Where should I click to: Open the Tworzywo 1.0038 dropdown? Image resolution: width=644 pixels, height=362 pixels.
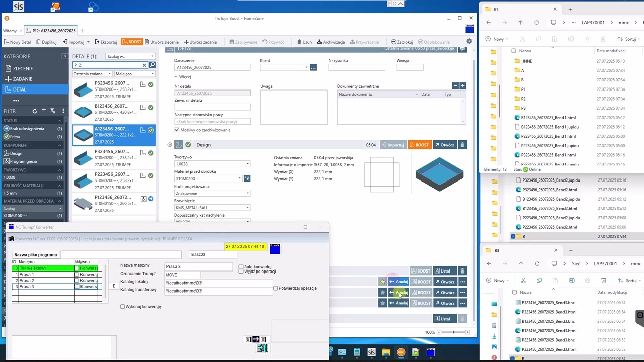[x=212, y=164]
